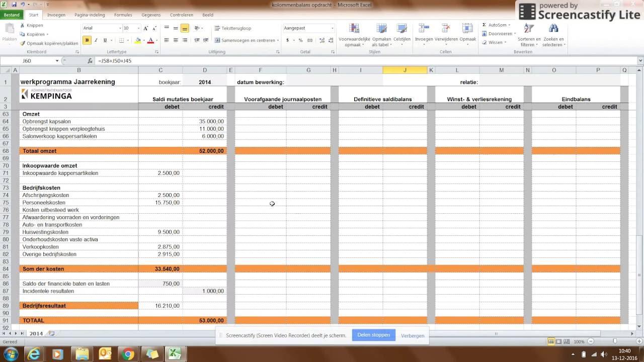Click the Save icon in the quick access toolbar
This screenshot has width=644, height=362.
tap(15, 5)
